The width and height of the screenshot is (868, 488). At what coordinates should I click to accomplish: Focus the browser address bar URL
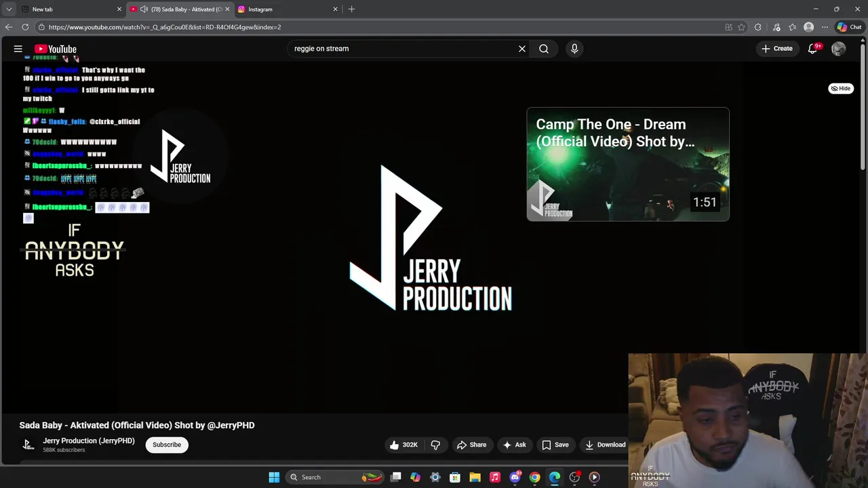point(165,27)
